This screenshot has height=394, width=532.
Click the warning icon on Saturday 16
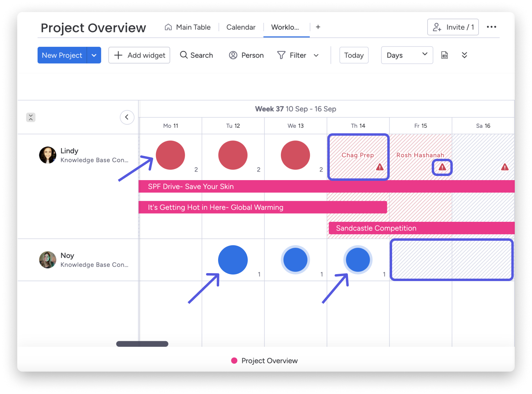coord(505,167)
